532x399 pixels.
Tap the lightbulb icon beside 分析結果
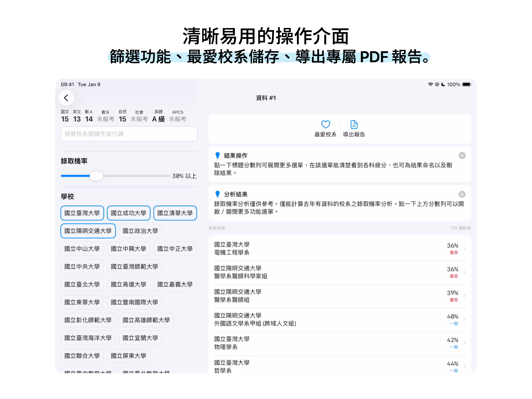coord(217,194)
